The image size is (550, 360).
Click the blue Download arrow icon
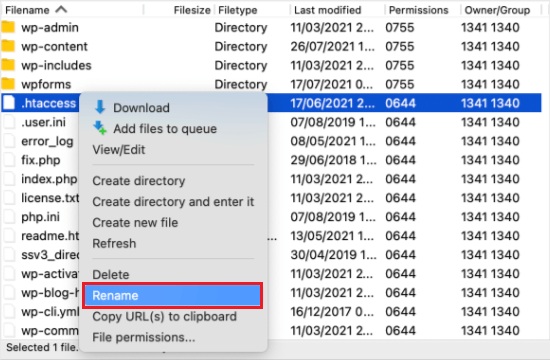(100, 107)
